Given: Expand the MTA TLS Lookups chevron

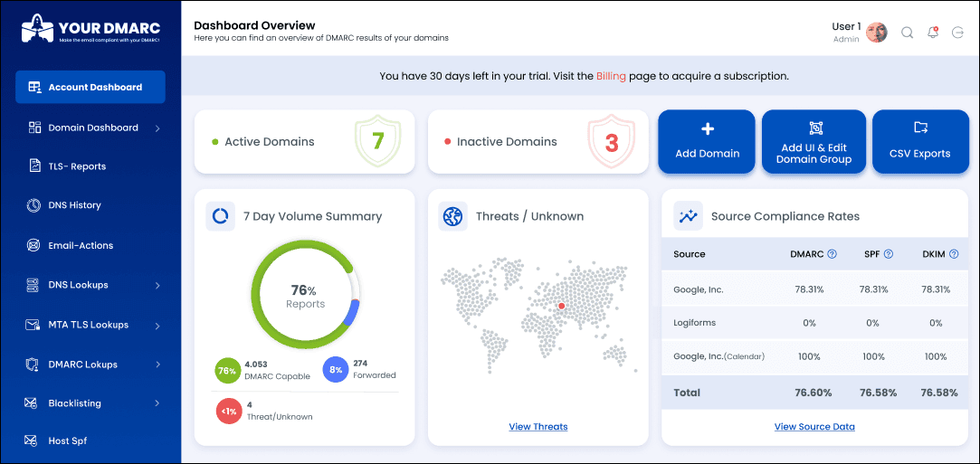Looking at the screenshot, I should tap(157, 326).
